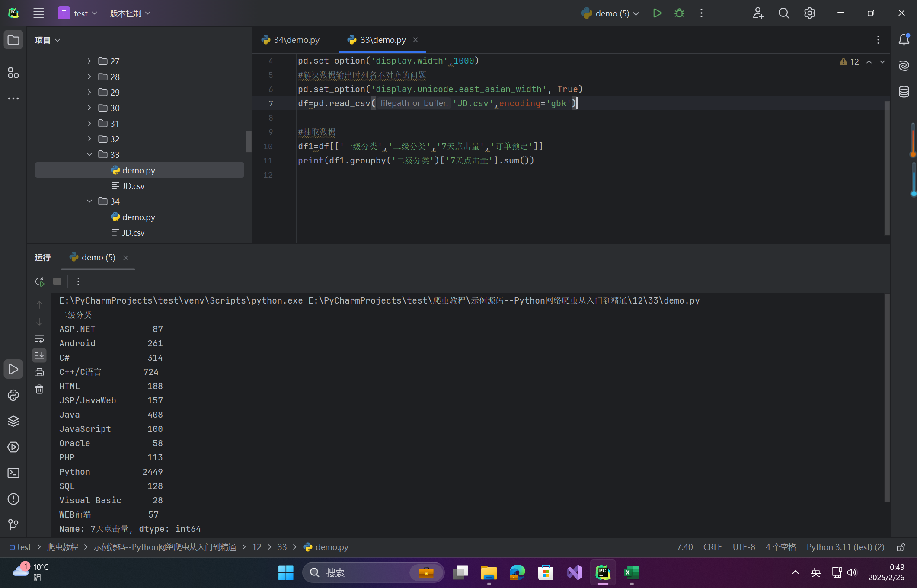
Task: Open the Structure tool window icon
Action: click(x=13, y=73)
